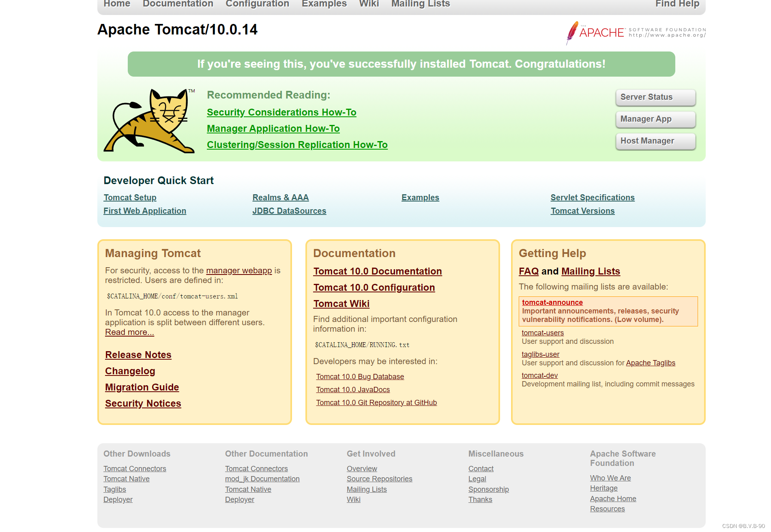Screen dimensions: 771x532
Task: Open the FAQ link in Getting Help
Action: [x=529, y=271]
